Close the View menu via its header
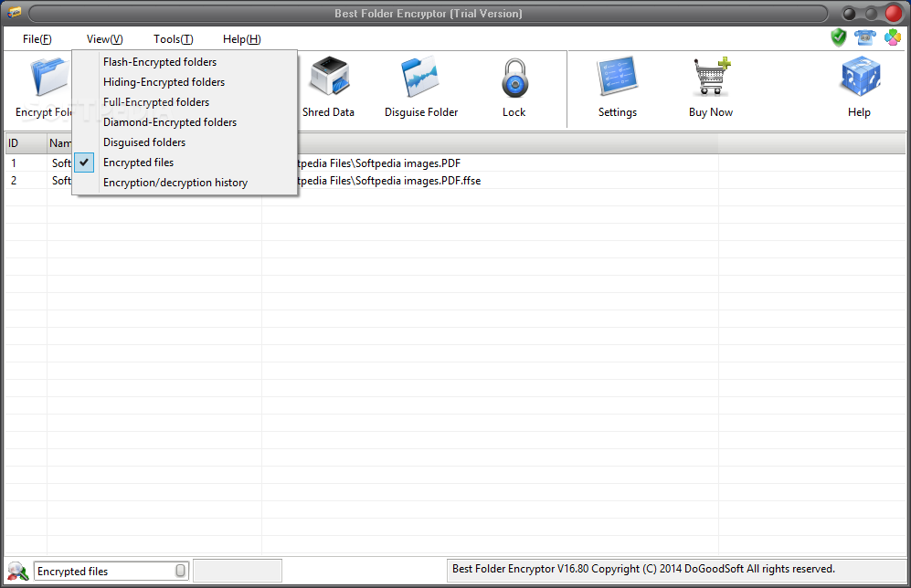Viewport: 911px width, 588px height. pyautogui.click(x=104, y=39)
